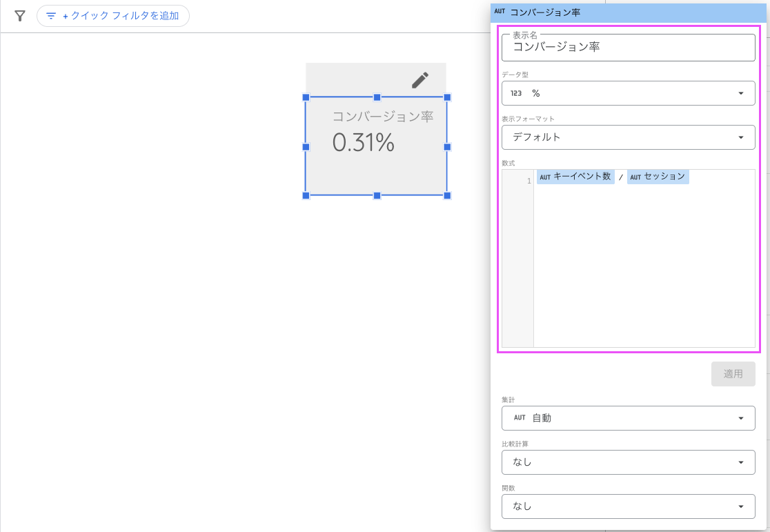Click the panel header title コンバージョン率
This screenshot has width=770, height=532.
(545, 12)
